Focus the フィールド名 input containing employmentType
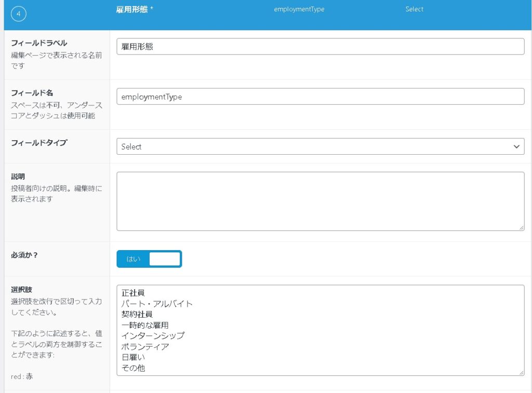The width and height of the screenshot is (532, 393). (320, 97)
